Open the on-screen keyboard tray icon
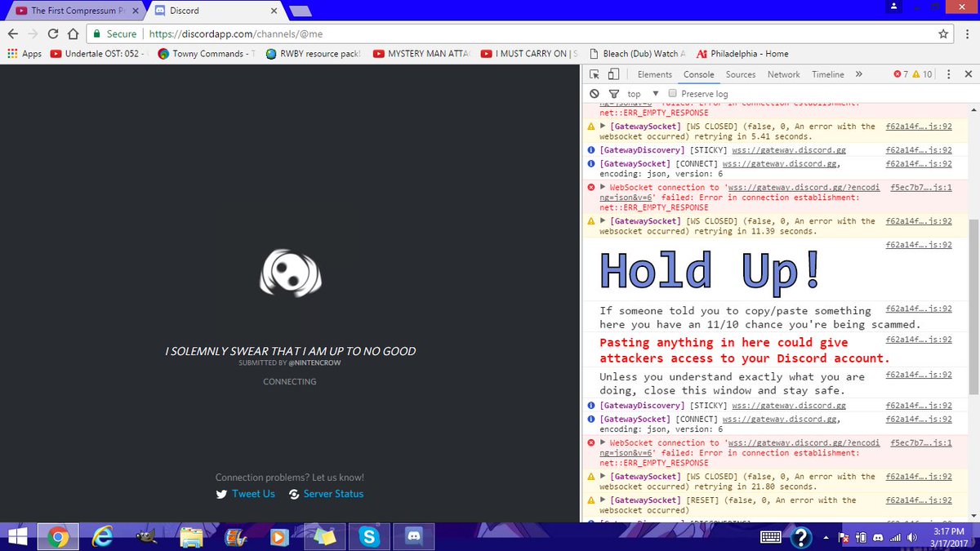The height and width of the screenshot is (551, 980). pos(772,537)
